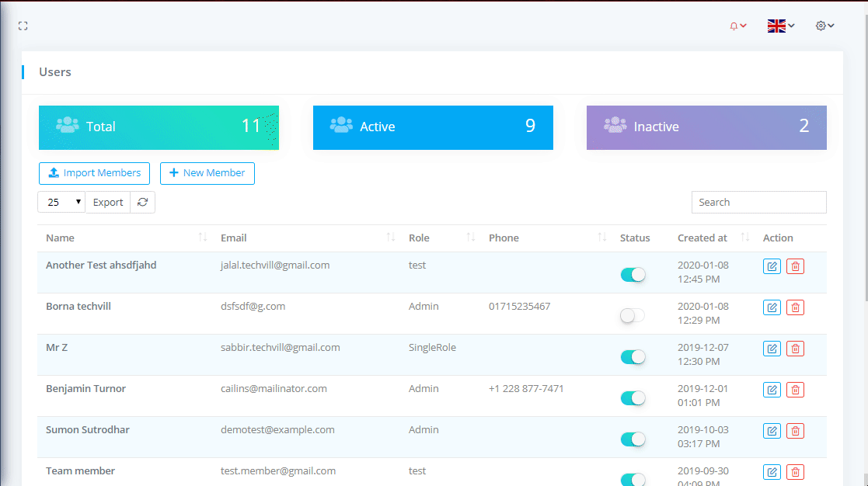Sort table by Name column
Viewport: 868px width, 486px height.
124,238
